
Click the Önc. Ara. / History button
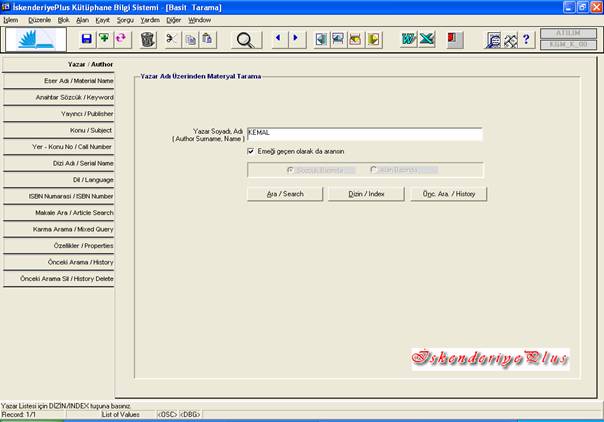tap(449, 194)
